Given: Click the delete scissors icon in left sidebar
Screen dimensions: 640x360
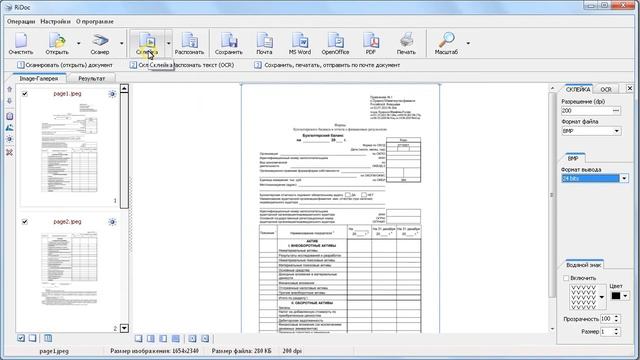Looking at the screenshot, I should pyautogui.click(x=9, y=152).
